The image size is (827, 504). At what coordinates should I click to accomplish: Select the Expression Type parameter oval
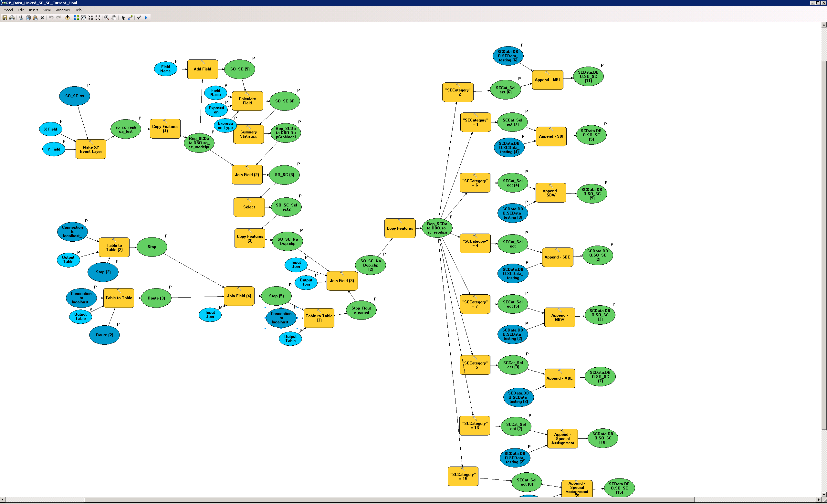pos(225,125)
